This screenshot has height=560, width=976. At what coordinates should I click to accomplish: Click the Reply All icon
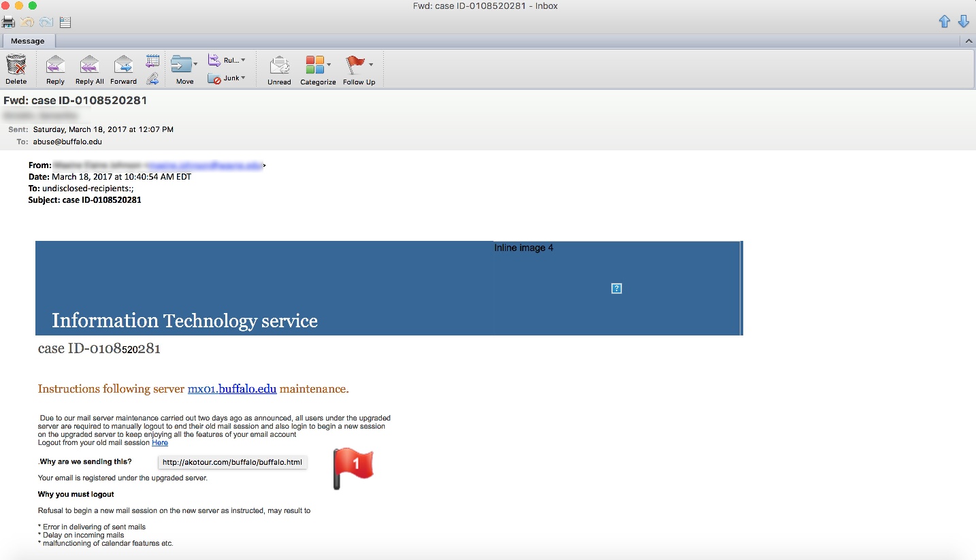pos(89,66)
